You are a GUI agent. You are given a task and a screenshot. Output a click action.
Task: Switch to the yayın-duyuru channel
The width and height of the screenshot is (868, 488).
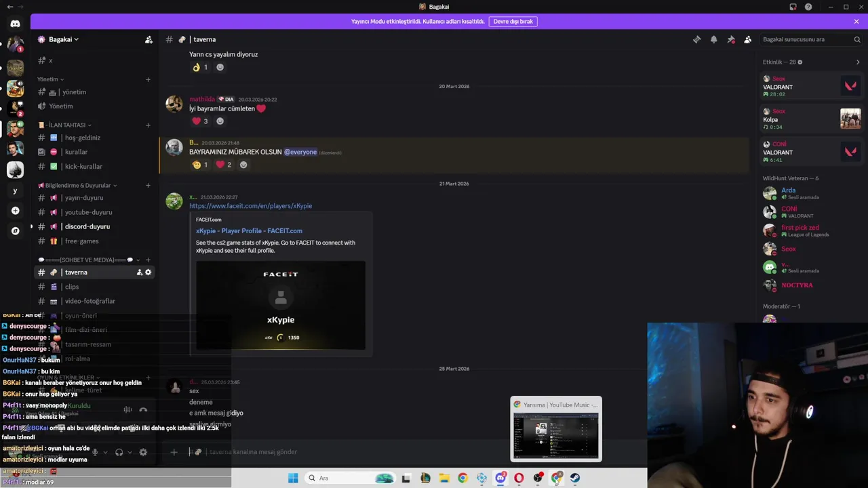tap(95, 198)
